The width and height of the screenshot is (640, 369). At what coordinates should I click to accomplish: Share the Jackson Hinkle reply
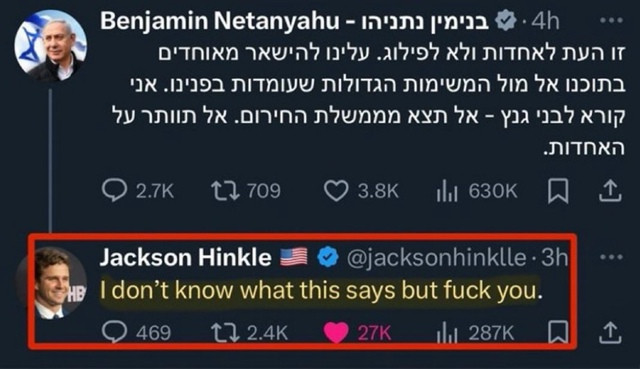click(610, 332)
